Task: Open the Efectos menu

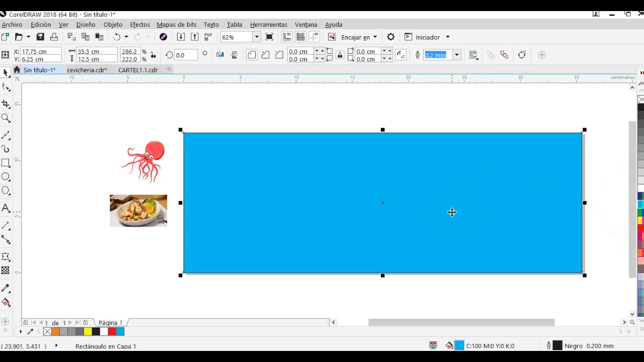Action: point(140,24)
